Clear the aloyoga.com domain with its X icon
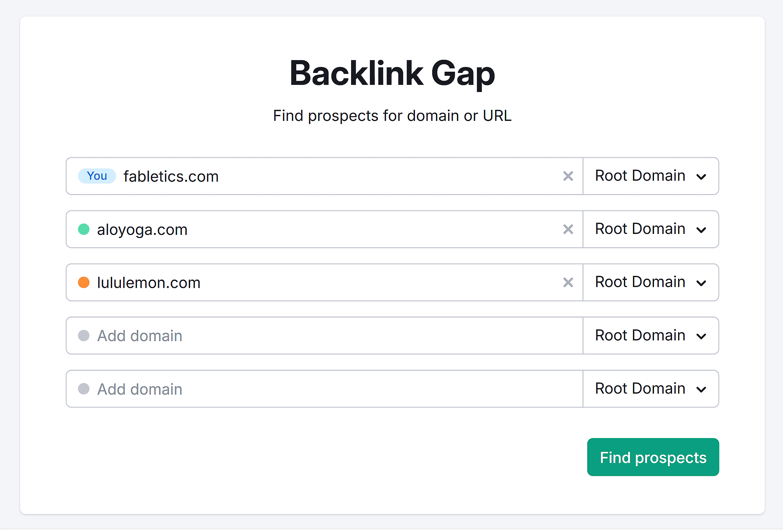 568,230
